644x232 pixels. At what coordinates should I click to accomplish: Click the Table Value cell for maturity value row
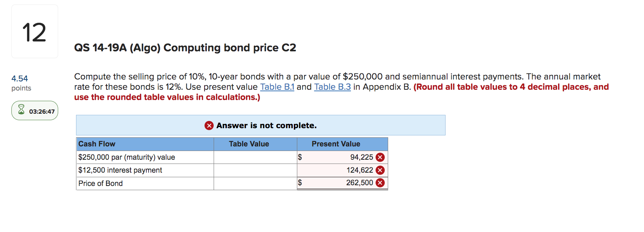coord(255,157)
